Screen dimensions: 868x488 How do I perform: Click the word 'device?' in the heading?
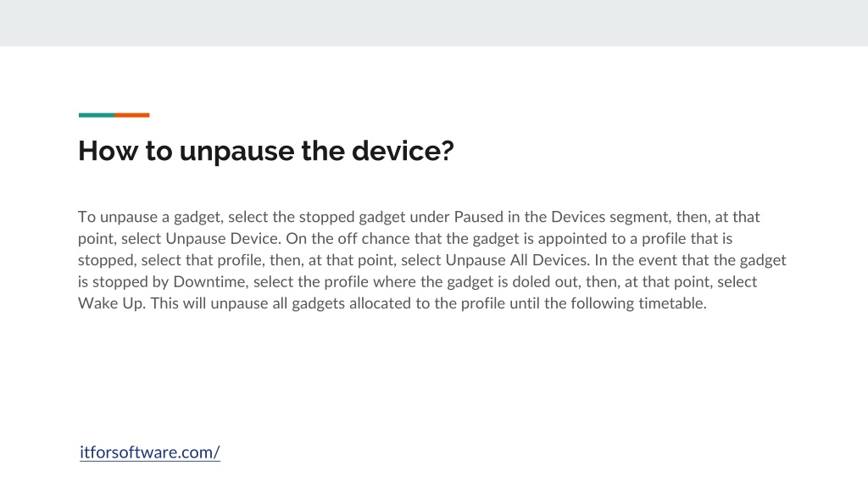click(403, 151)
